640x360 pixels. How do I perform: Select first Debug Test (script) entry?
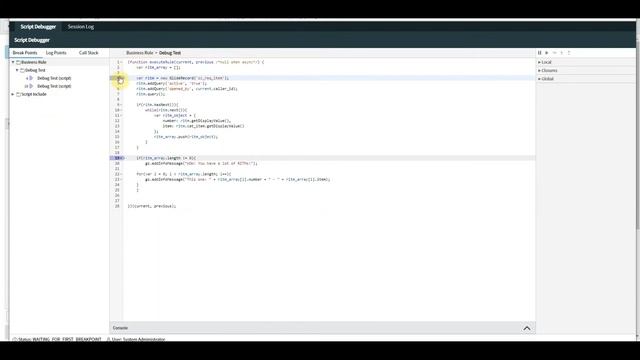54,78
